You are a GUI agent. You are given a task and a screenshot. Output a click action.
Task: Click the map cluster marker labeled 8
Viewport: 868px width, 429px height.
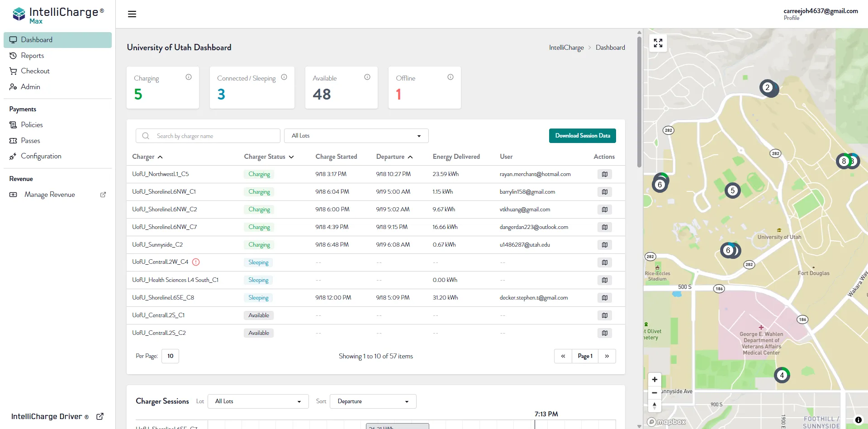pyautogui.click(x=844, y=161)
